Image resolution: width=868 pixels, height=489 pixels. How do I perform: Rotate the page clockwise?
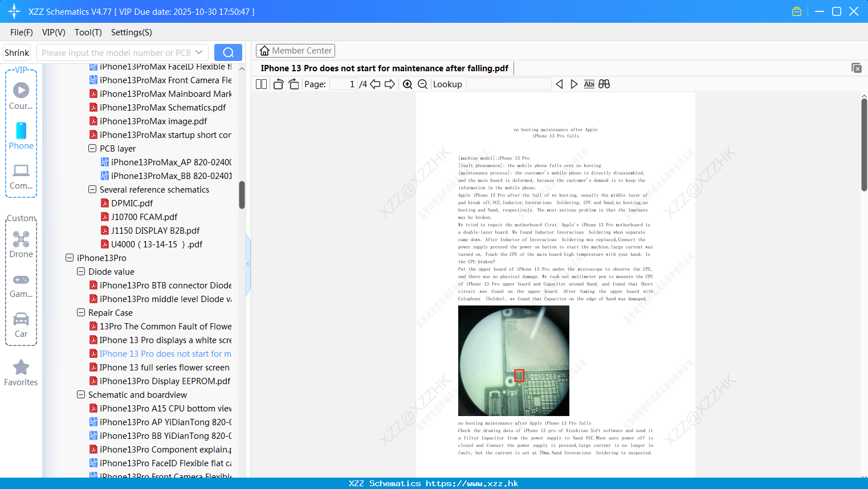coord(294,84)
